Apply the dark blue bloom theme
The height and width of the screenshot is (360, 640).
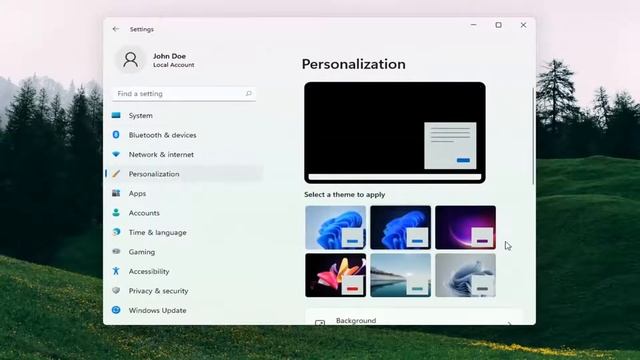tap(400, 227)
